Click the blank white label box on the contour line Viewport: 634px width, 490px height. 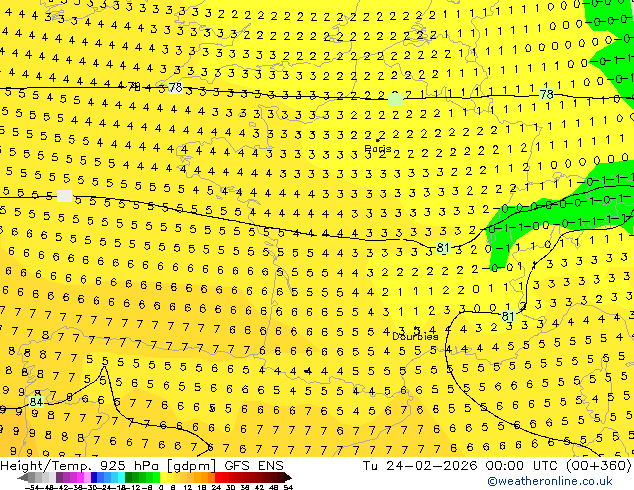(65, 196)
